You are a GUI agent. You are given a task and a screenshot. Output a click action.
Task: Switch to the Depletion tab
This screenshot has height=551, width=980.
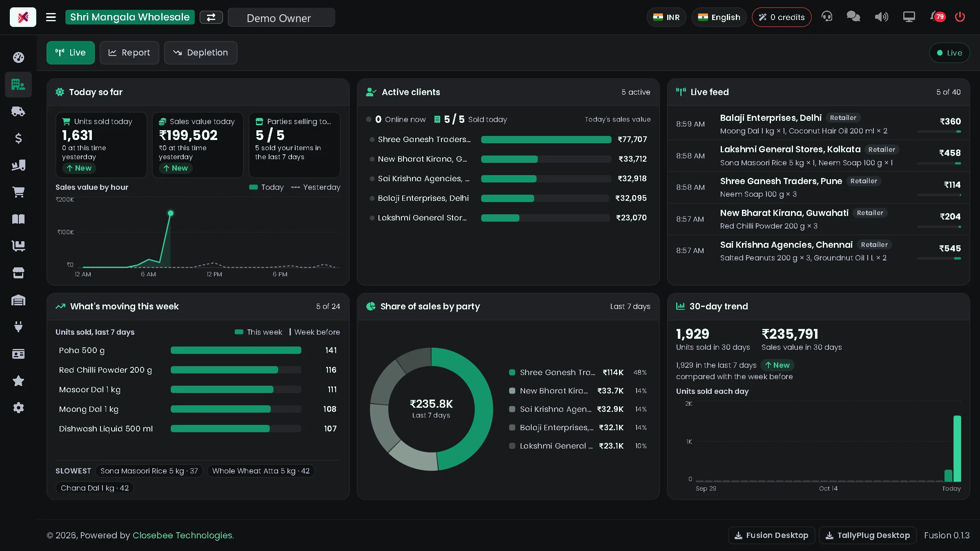click(200, 53)
